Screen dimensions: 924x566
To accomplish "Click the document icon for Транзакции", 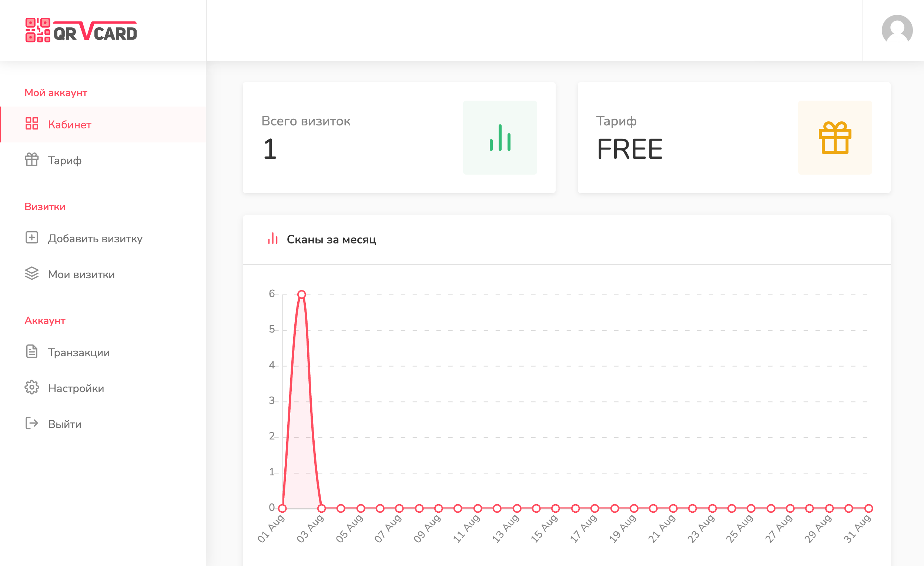I will pos(32,351).
